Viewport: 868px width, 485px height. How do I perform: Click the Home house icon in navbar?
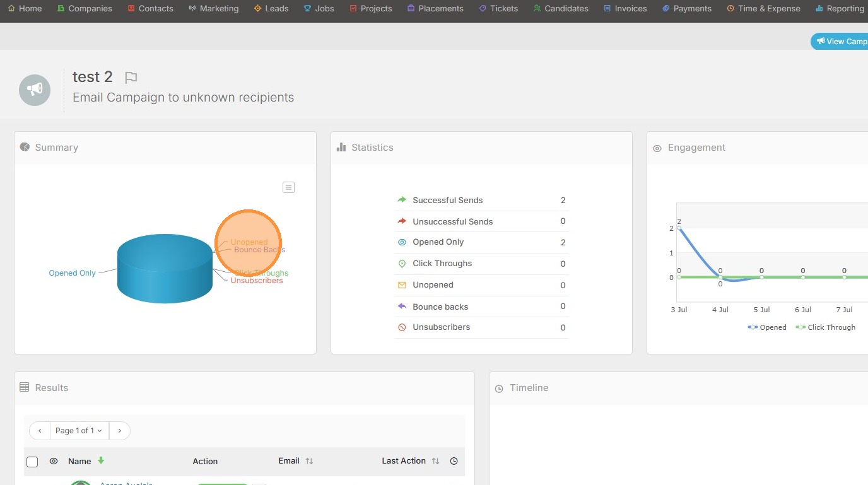(11, 8)
